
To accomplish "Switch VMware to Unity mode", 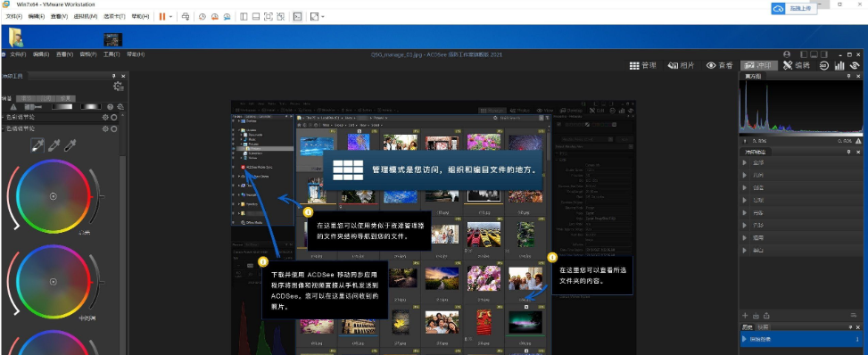I will (281, 17).
